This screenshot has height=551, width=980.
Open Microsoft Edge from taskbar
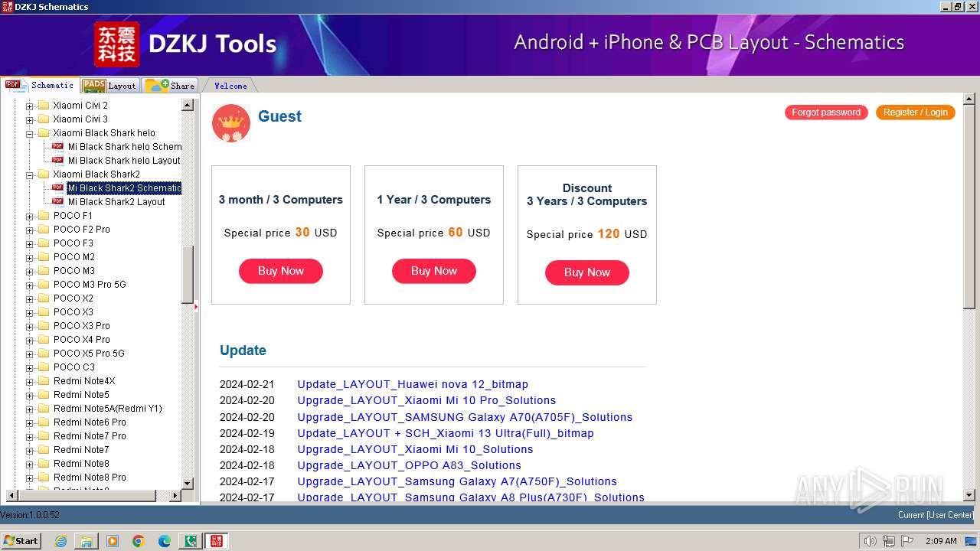coord(165,541)
